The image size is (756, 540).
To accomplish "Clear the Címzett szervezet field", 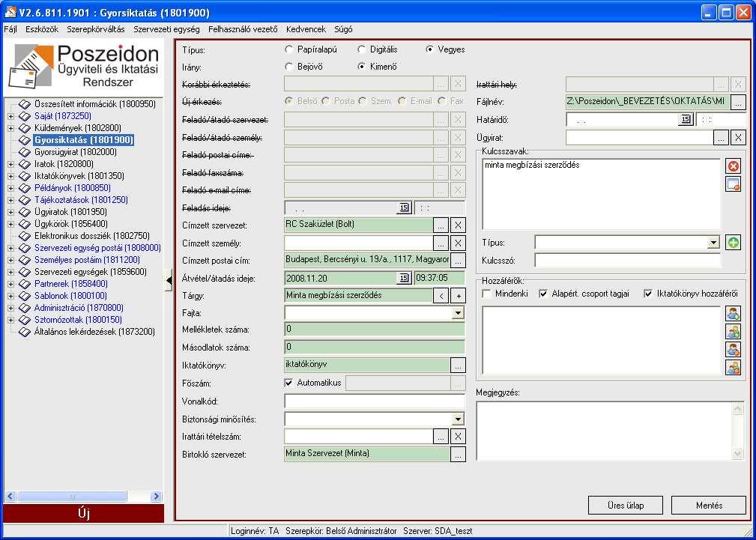I will click(x=458, y=225).
